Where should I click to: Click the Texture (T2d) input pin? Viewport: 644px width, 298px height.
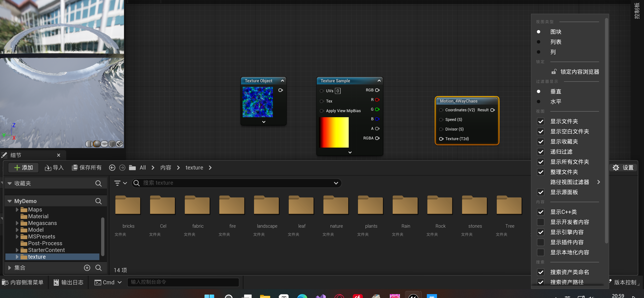point(441,139)
